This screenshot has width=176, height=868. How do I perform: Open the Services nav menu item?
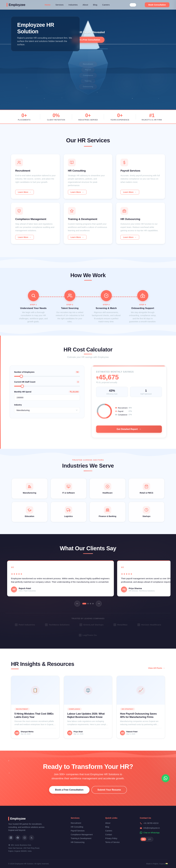pos(59,5)
